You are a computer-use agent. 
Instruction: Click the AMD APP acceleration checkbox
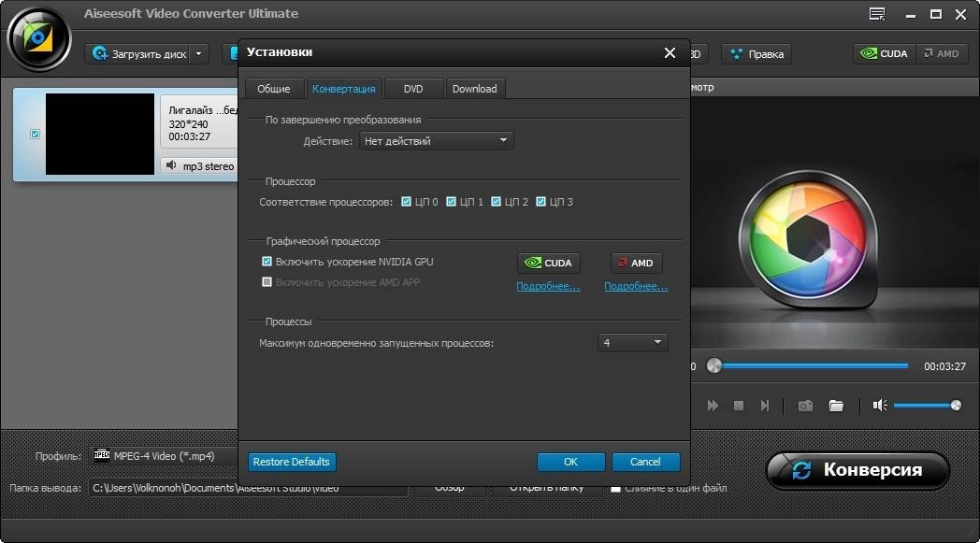click(267, 282)
